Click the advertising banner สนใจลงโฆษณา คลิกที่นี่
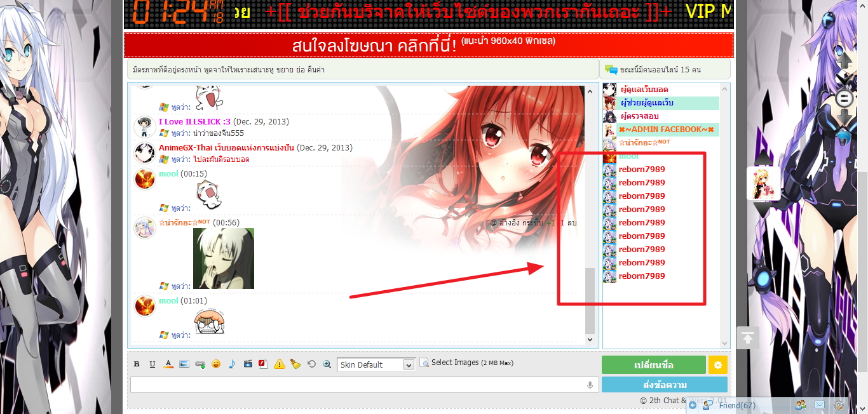This screenshot has width=868, height=414. tap(429, 45)
